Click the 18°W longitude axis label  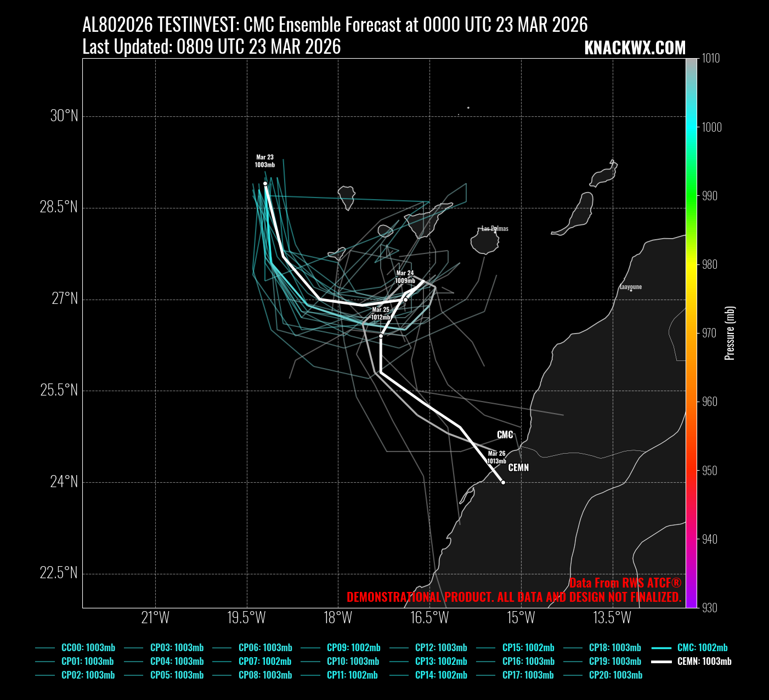click(x=338, y=618)
